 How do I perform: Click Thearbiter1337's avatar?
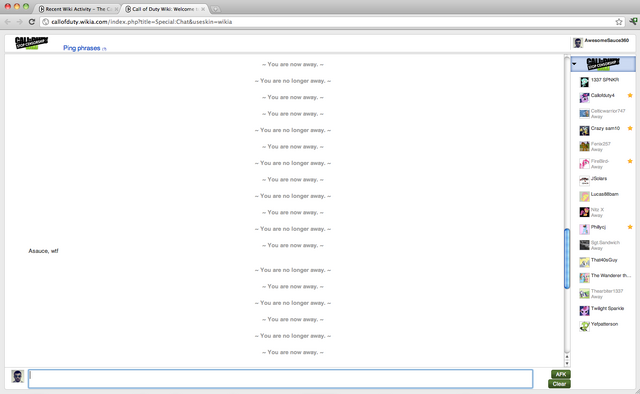(584, 294)
